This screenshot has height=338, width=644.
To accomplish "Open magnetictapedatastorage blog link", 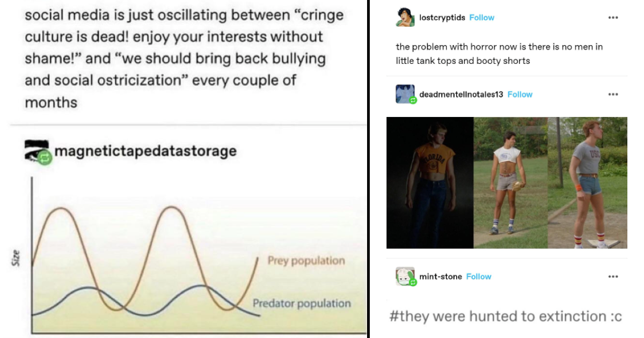I will click(x=145, y=151).
